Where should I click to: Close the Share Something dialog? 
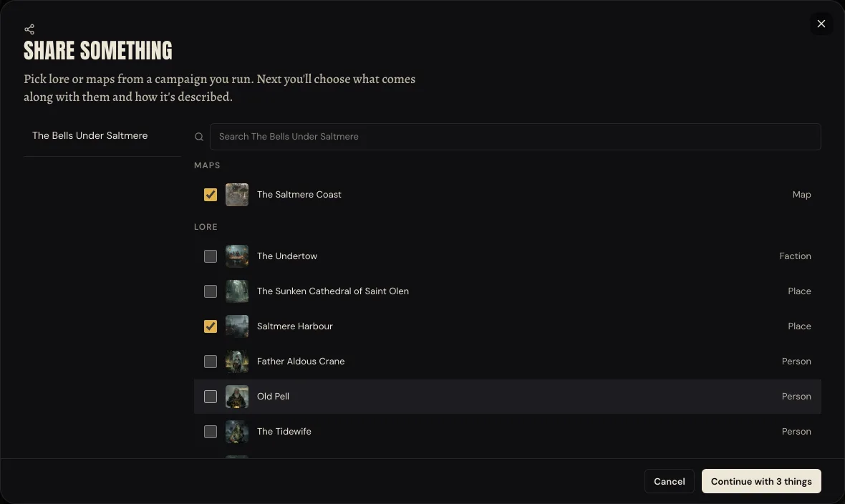(821, 24)
